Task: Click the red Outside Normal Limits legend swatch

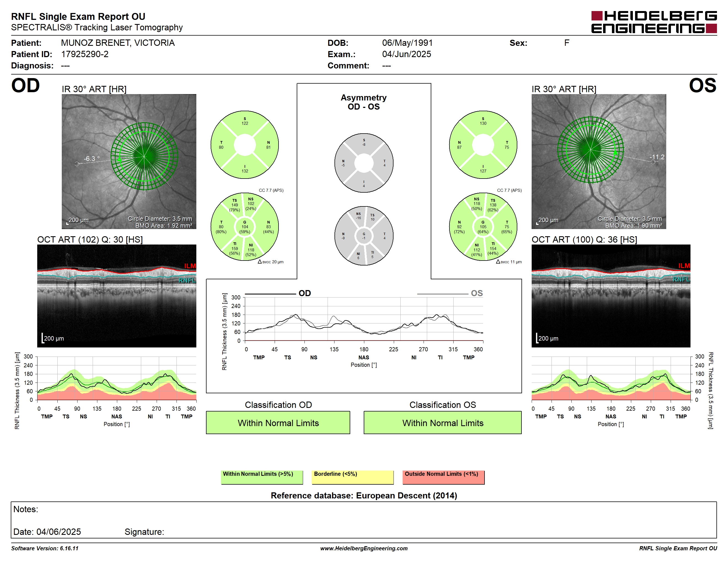Action: tap(443, 477)
